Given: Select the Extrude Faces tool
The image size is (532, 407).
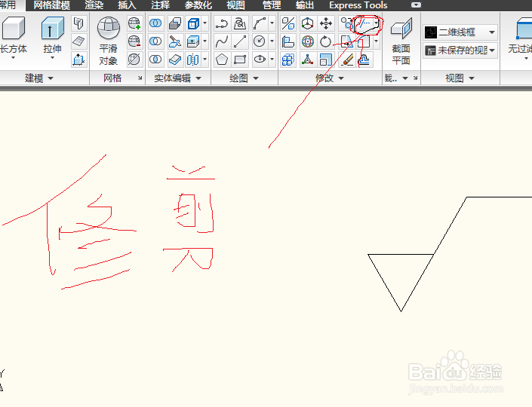Looking at the screenshot, I should click(193, 41).
